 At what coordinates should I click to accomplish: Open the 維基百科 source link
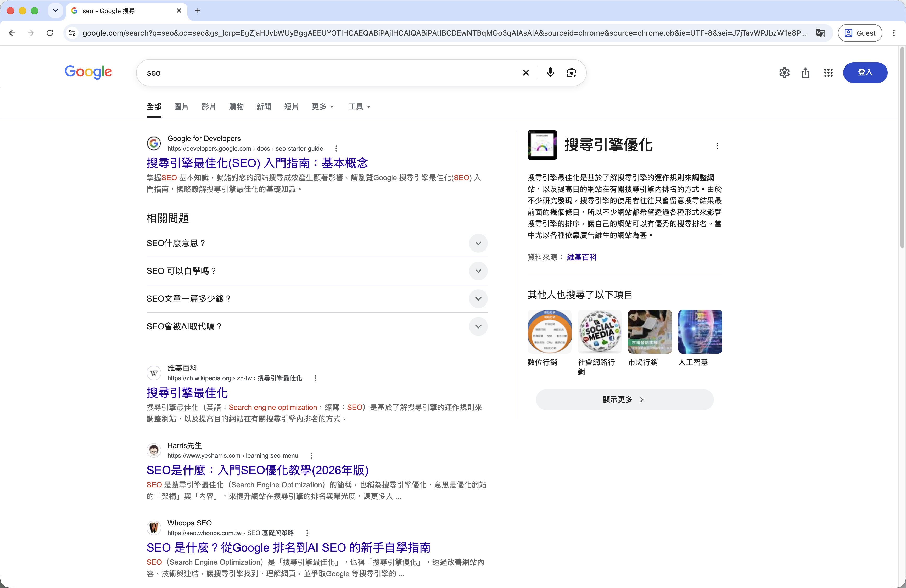(582, 257)
